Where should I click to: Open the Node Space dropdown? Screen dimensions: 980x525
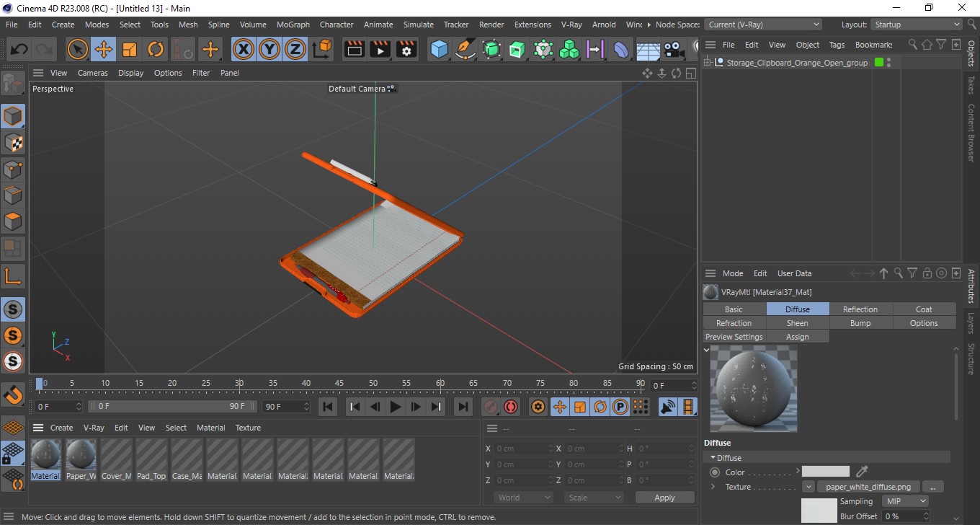[x=762, y=25]
